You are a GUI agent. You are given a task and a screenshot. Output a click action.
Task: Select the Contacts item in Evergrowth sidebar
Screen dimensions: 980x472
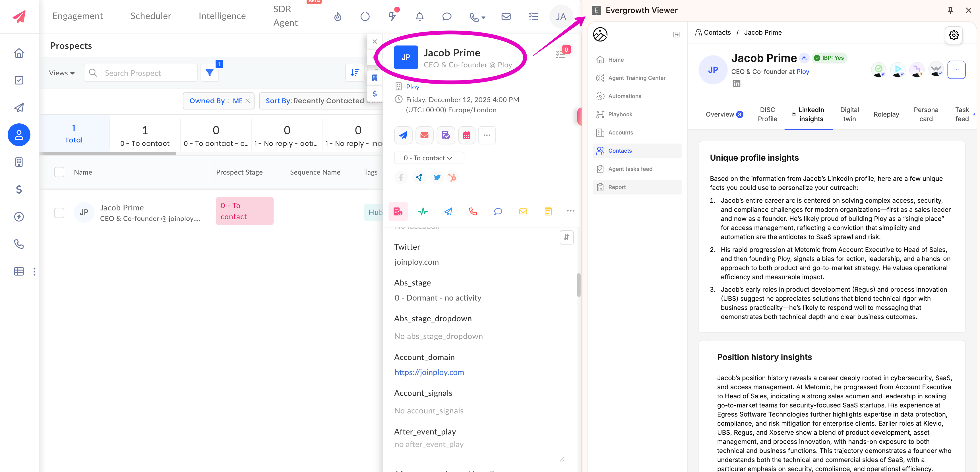tap(620, 151)
